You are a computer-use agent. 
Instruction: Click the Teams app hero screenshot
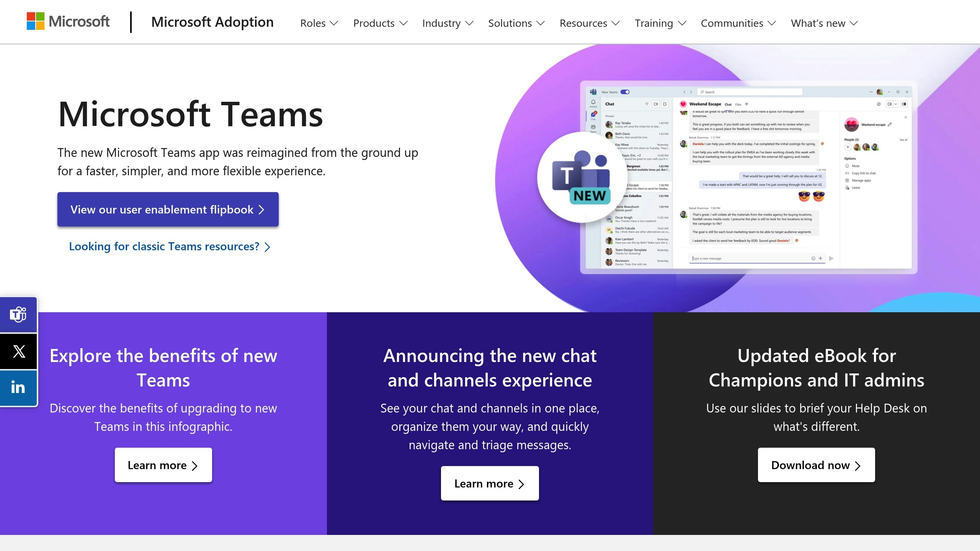[x=748, y=177]
